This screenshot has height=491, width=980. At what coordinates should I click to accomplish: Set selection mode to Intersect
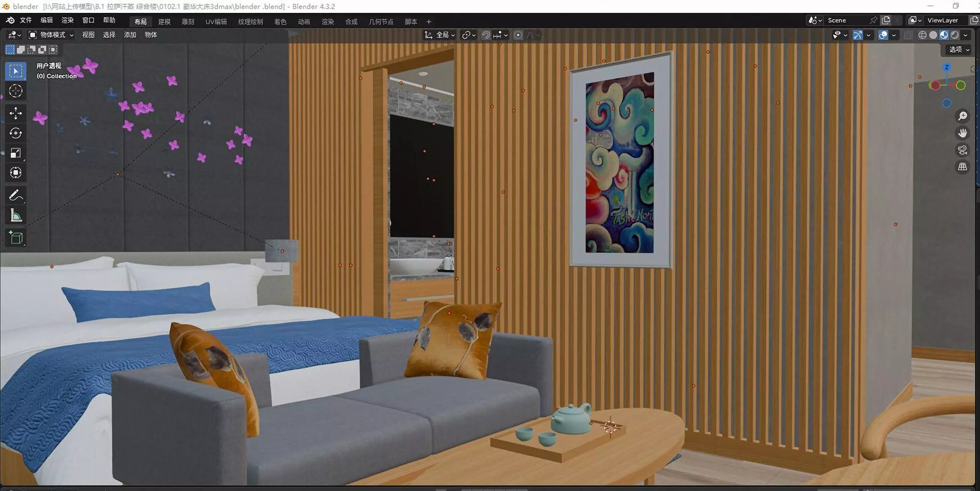click(x=53, y=50)
